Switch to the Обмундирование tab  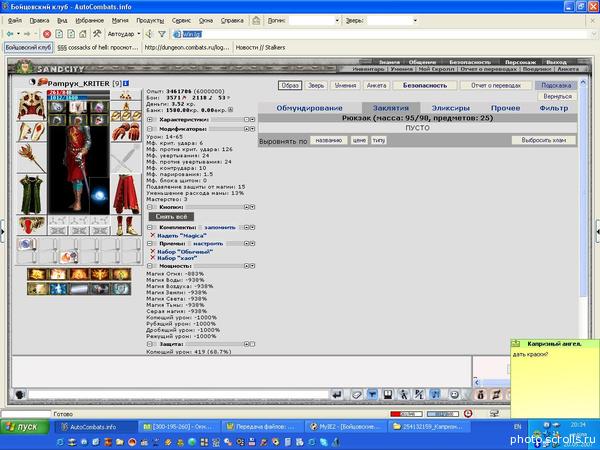coord(309,108)
